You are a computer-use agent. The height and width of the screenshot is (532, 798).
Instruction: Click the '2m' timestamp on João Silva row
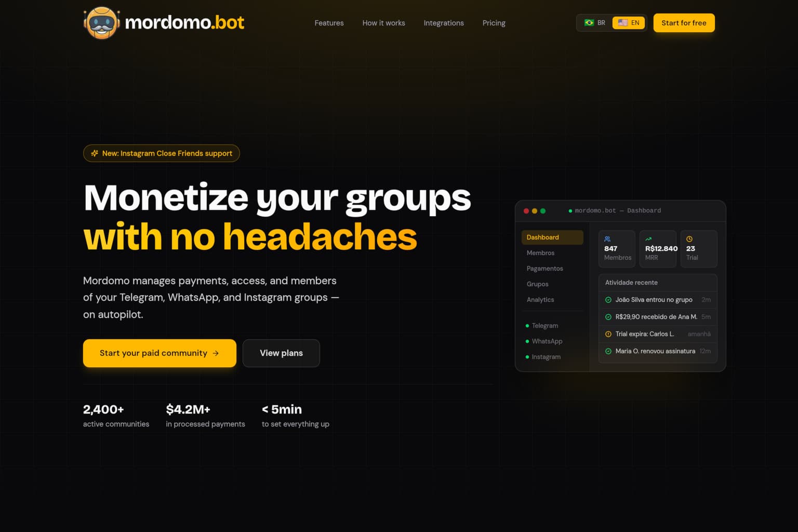coord(706,300)
